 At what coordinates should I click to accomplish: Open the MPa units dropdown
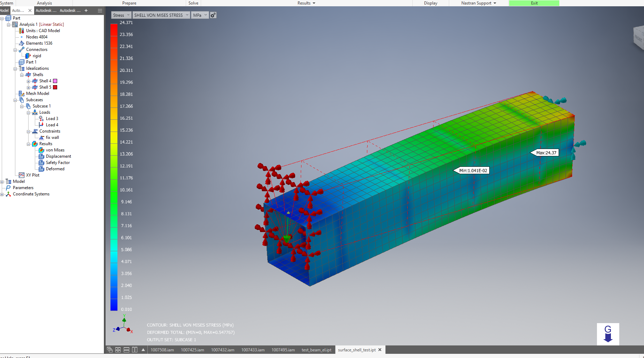pyautogui.click(x=206, y=15)
